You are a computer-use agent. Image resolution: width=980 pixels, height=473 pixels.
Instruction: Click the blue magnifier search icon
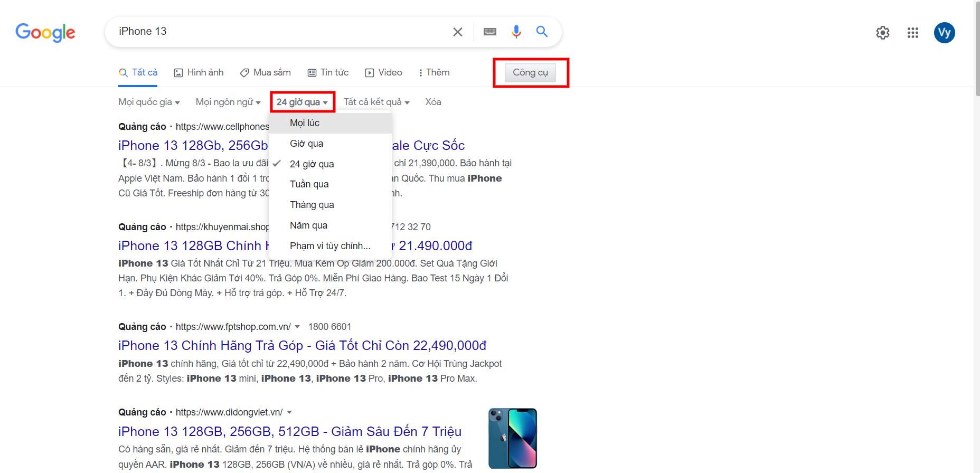pyautogui.click(x=542, y=32)
